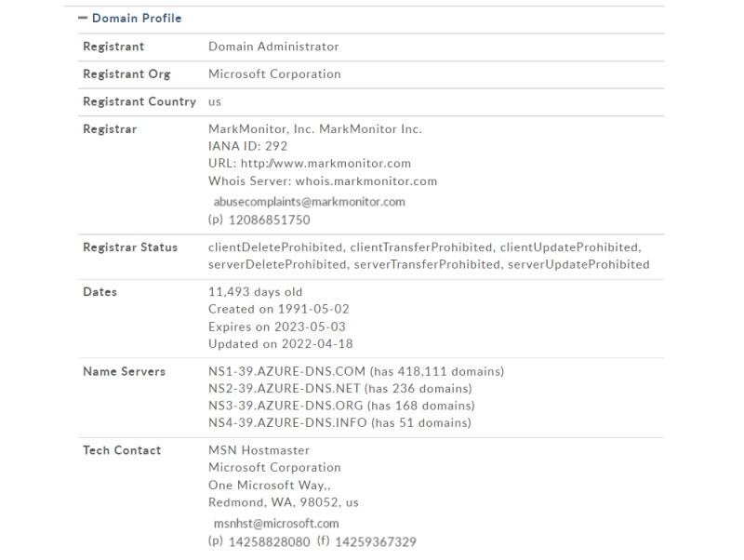Select clientDeleteProhibited status line
The image size is (744, 560).
tap(425, 247)
